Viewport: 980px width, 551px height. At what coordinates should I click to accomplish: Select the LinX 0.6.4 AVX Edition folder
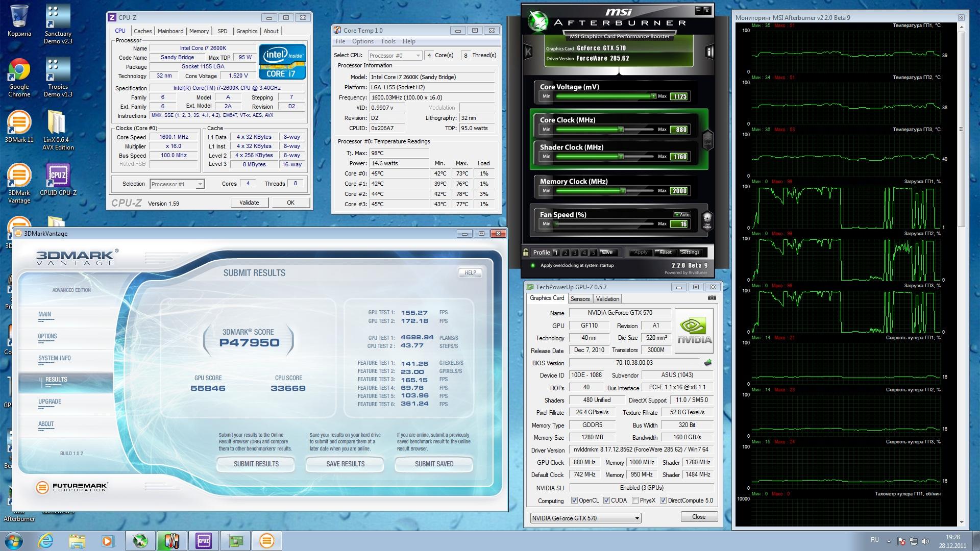58,131
